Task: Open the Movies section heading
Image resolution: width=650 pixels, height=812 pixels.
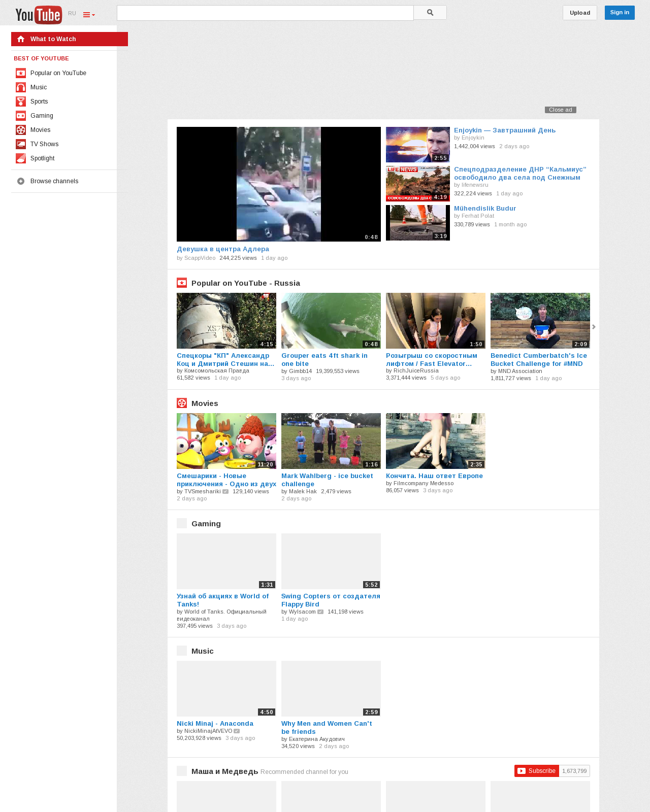Action: (205, 403)
